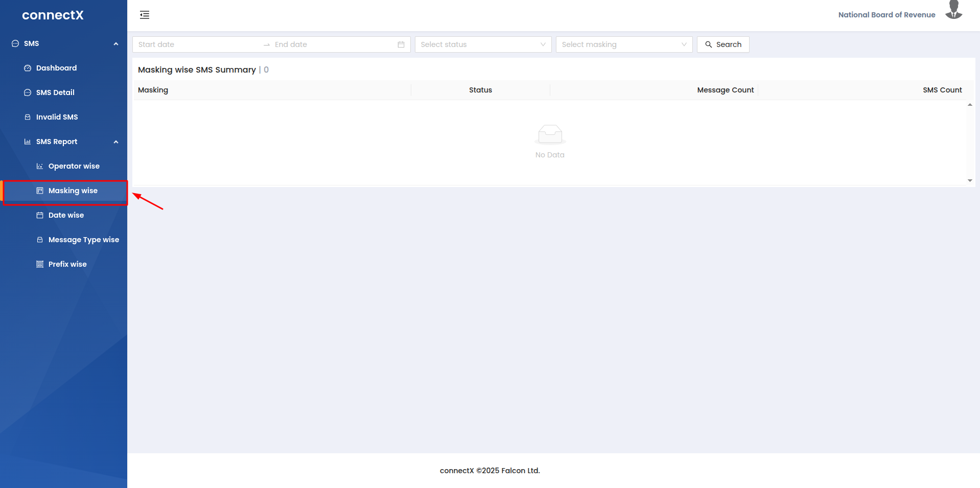
Task: Open the Select masking dropdown
Action: click(x=624, y=44)
